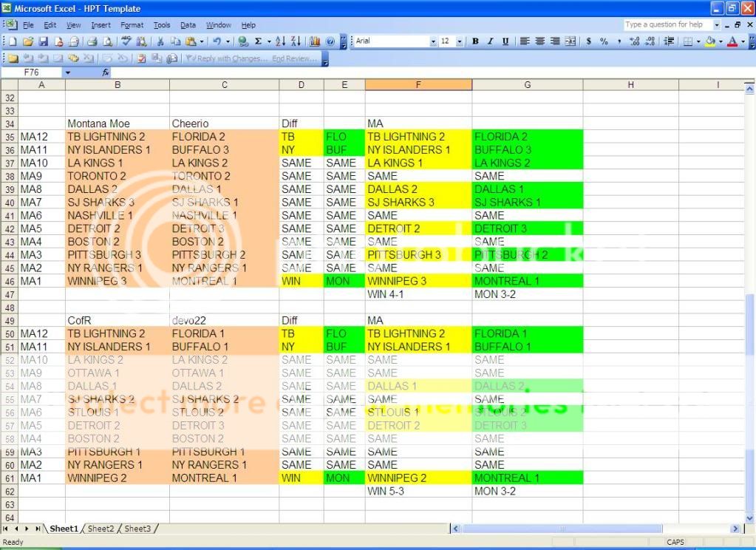Center the cell text
Screen dimensions: 756x550
coord(540,41)
